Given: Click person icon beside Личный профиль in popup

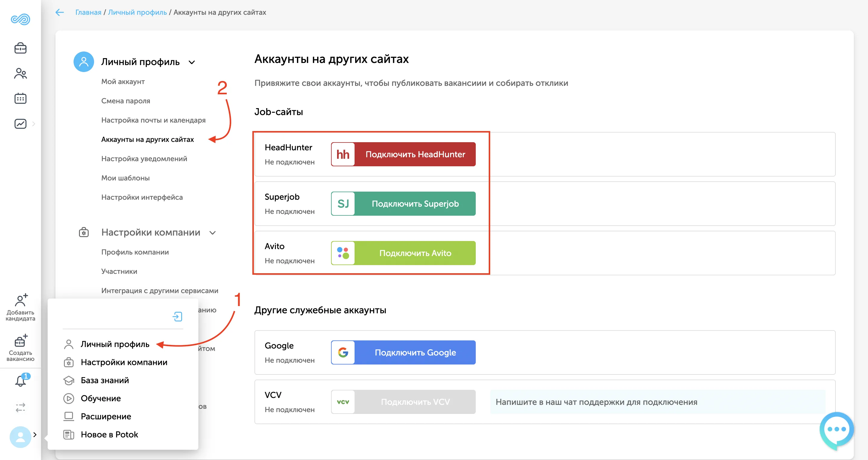Looking at the screenshot, I should click(x=68, y=344).
